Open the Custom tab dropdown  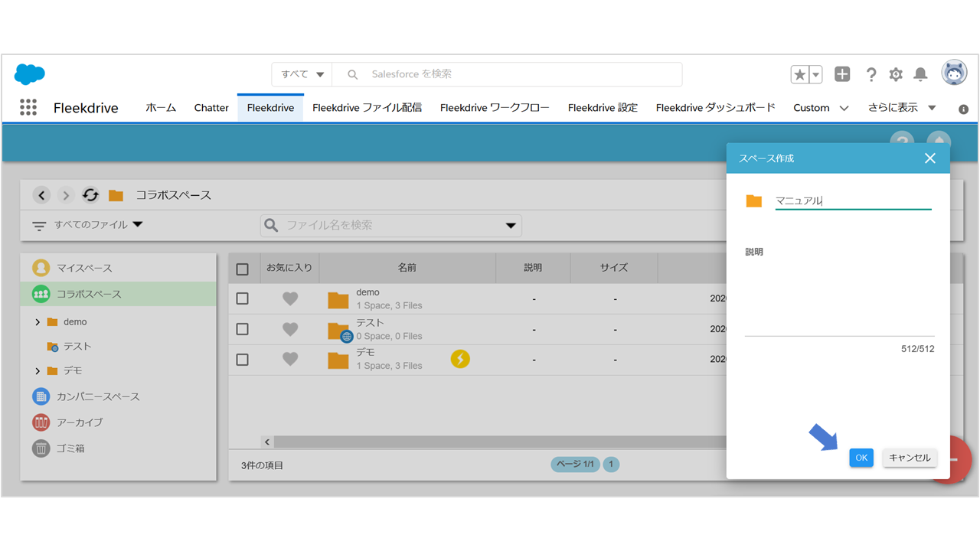844,109
